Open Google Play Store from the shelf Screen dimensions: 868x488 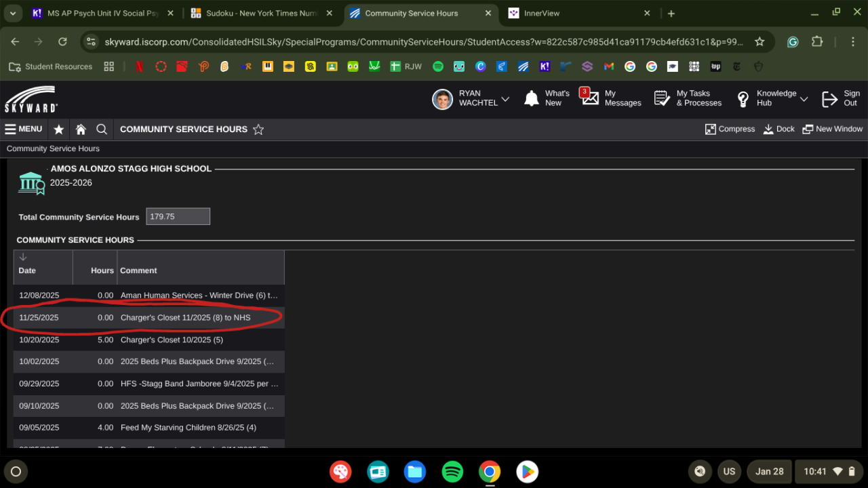[x=527, y=472]
